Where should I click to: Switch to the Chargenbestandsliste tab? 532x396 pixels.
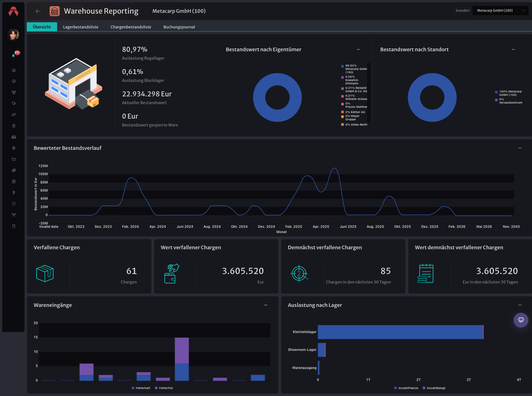(x=131, y=27)
